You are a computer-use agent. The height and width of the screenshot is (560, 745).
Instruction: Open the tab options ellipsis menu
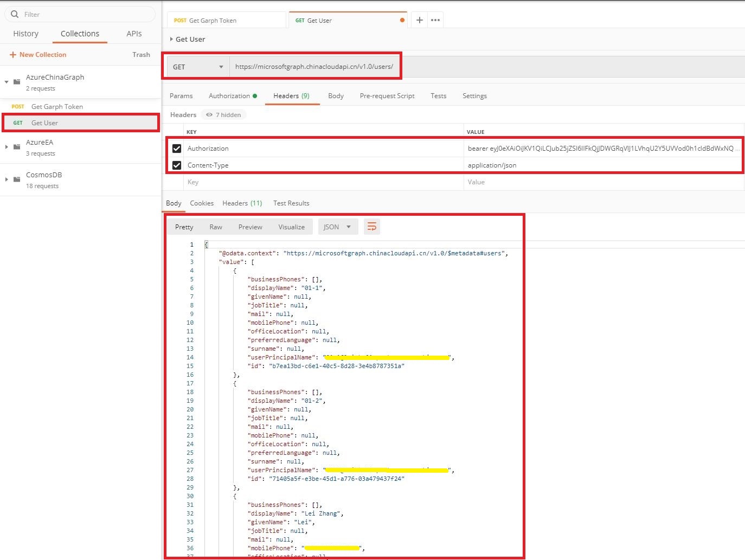(x=435, y=20)
